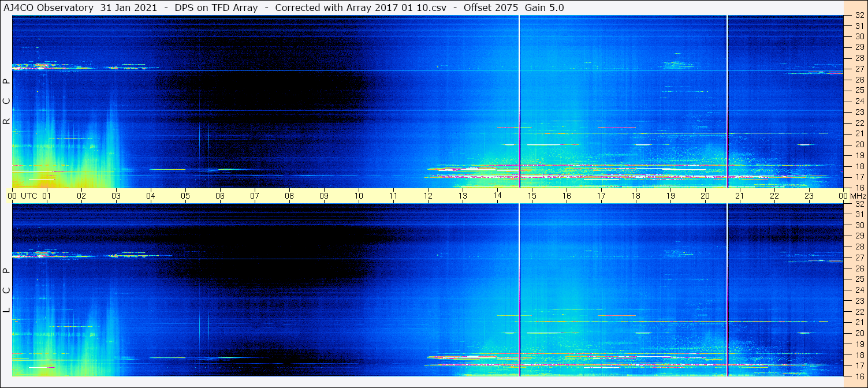
Task: Click hour label "20" on the time axis
Action: tap(705, 196)
